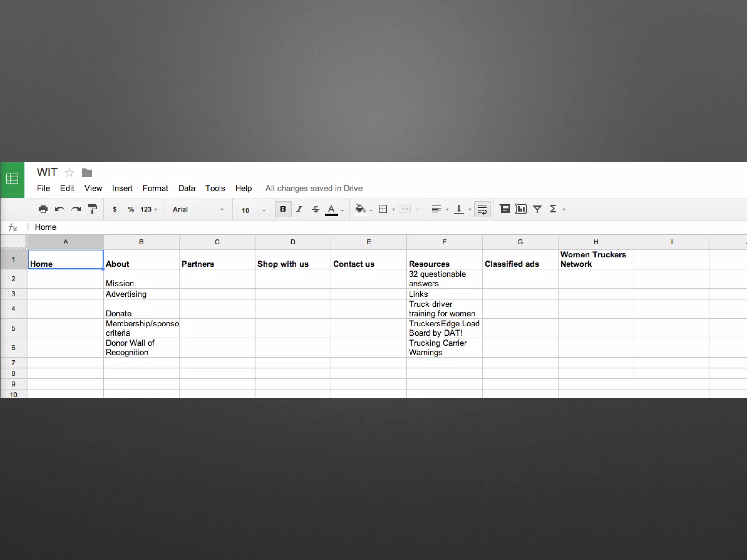Undo the last action

pos(59,209)
